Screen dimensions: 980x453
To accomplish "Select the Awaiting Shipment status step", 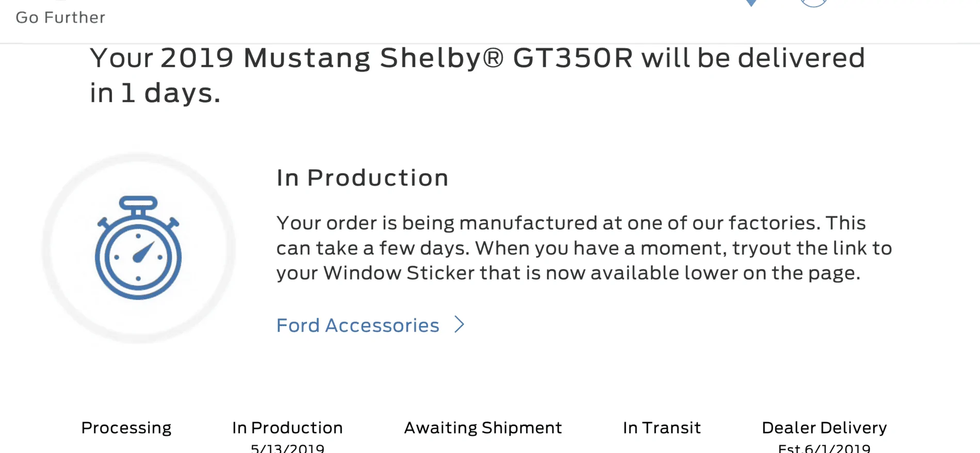I will pyautogui.click(x=483, y=428).
